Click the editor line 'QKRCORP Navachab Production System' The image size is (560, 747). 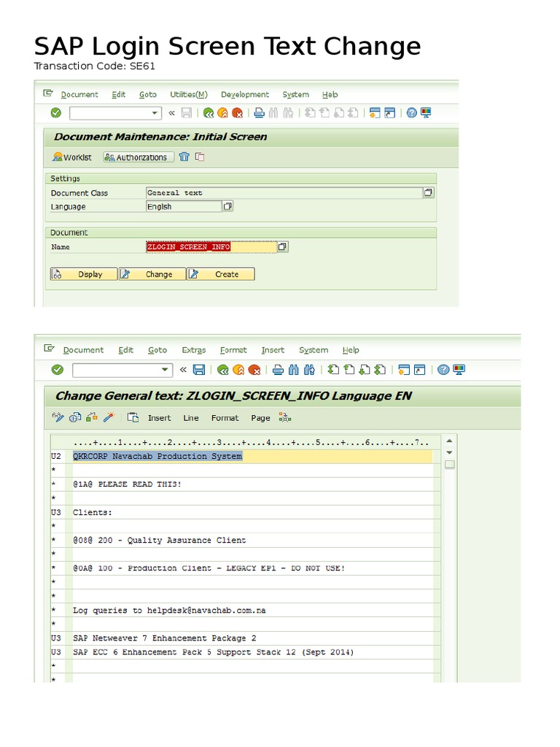coord(252,457)
